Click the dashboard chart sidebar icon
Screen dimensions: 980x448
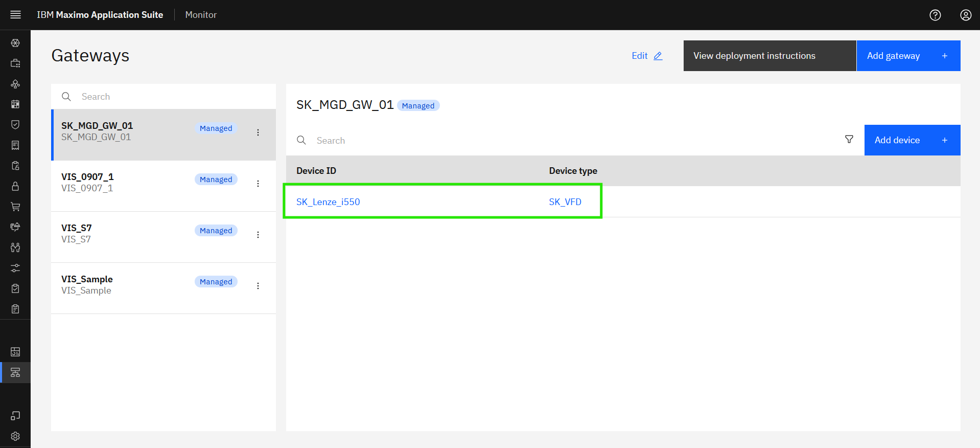coord(15,352)
